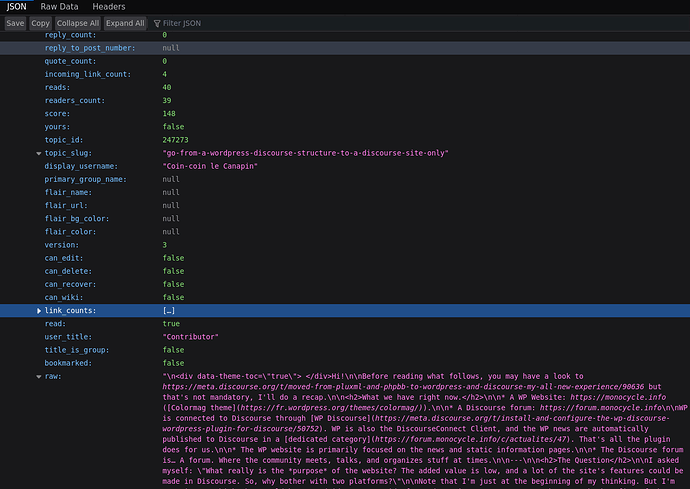Focus the Filter JSON field
The image size is (690, 489).
click(182, 23)
